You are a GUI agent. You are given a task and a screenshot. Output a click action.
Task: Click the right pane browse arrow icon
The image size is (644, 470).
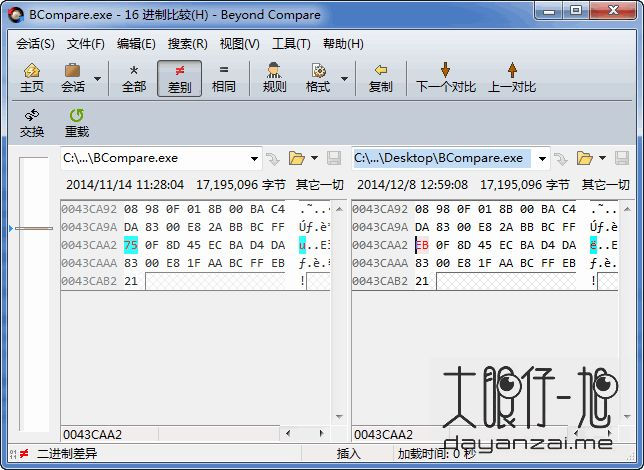(560, 159)
